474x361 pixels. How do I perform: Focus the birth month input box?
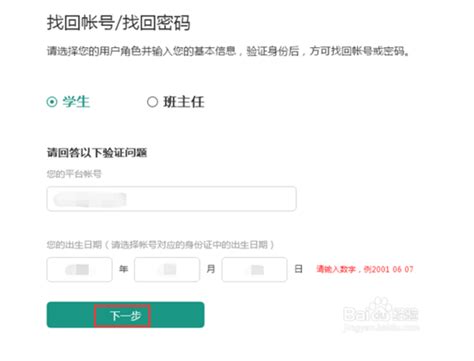(167, 269)
